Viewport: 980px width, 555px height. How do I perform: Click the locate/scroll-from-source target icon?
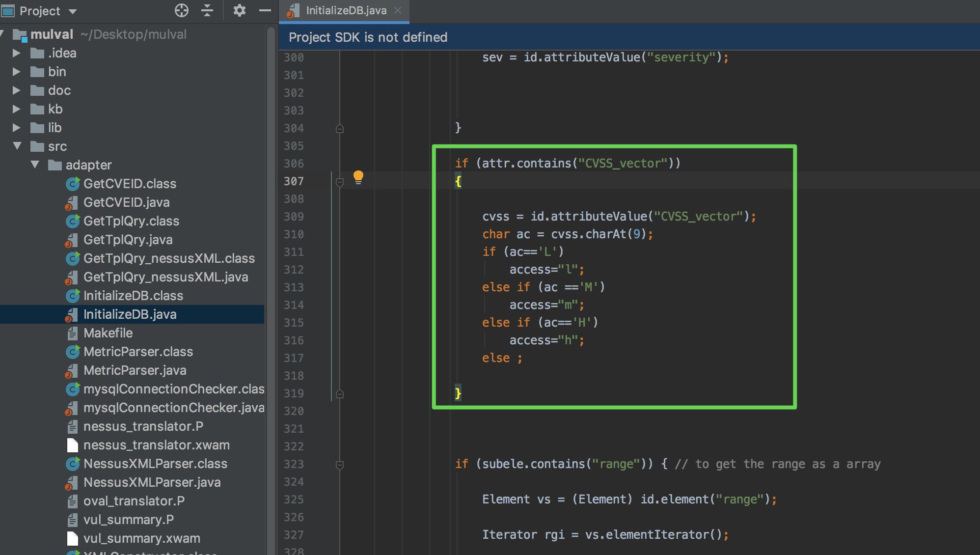pyautogui.click(x=182, y=10)
